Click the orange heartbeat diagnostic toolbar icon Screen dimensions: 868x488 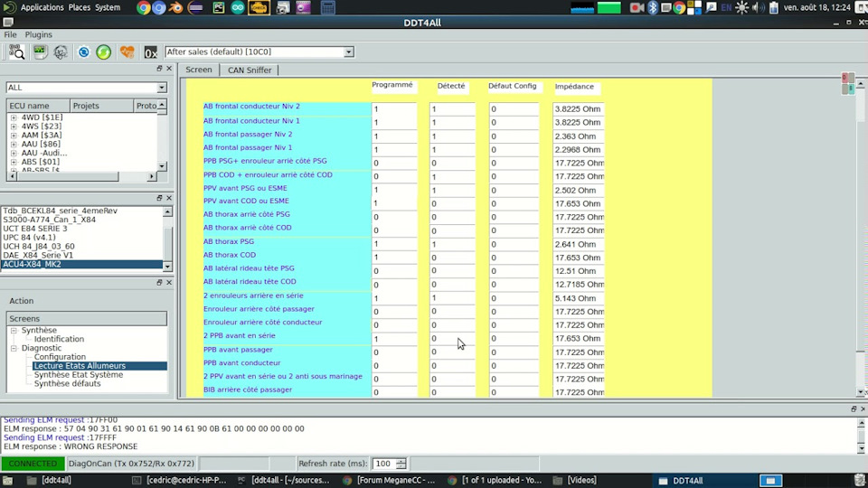point(127,52)
